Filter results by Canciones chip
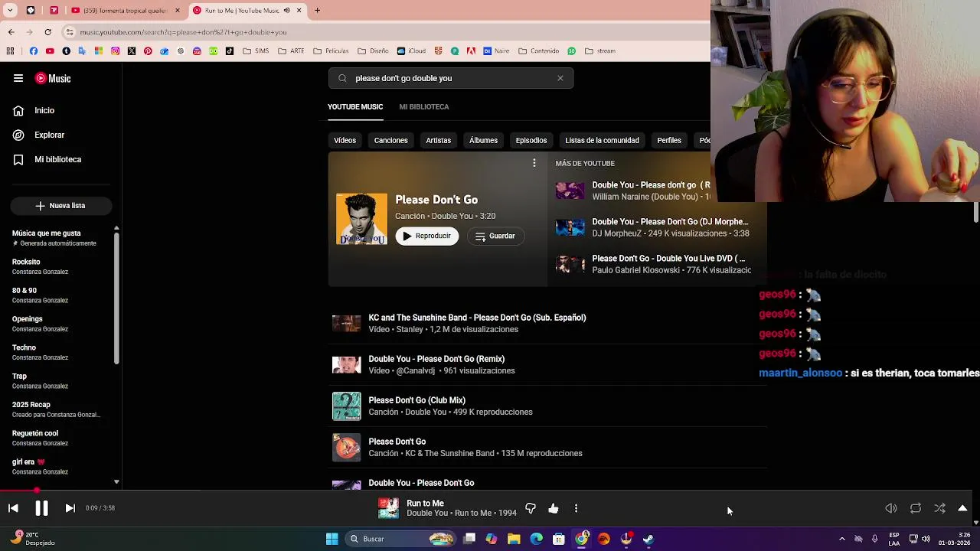Image resolution: width=980 pixels, height=551 pixels. click(x=390, y=140)
